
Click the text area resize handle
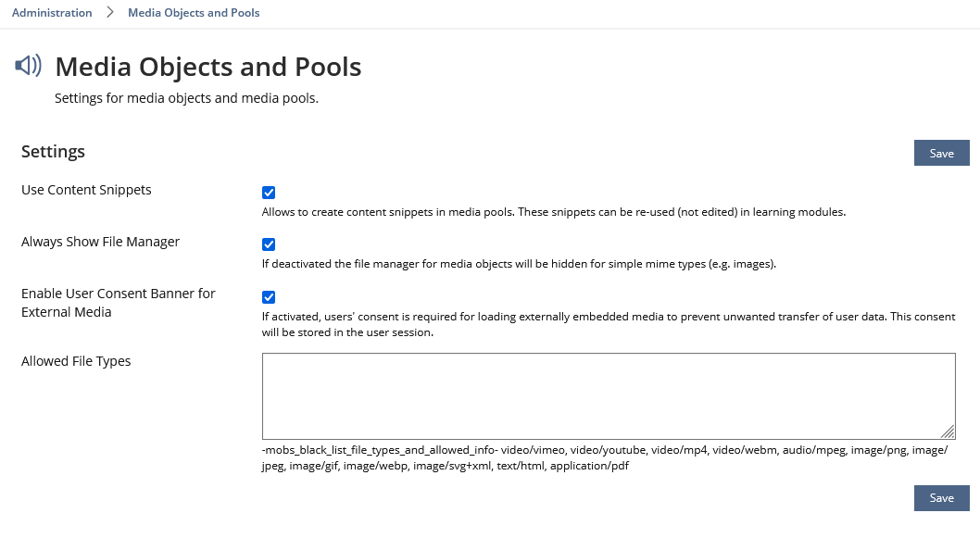click(948, 432)
